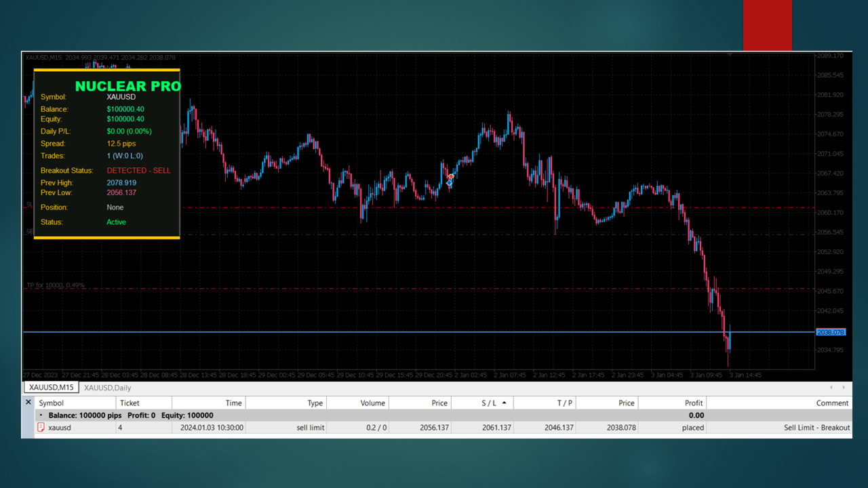Click the Trades value '1 (W:0 L:0)'

[x=125, y=156]
